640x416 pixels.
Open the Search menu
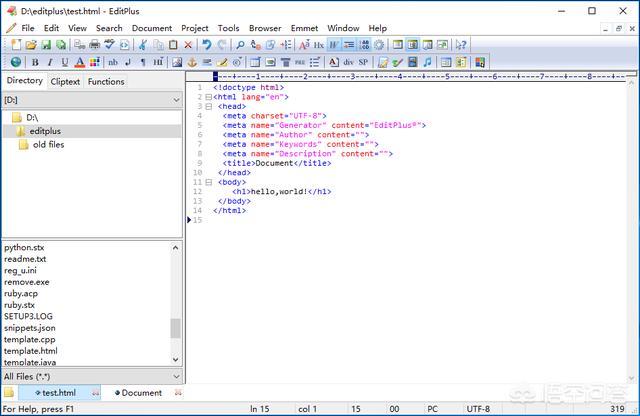[x=109, y=28]
